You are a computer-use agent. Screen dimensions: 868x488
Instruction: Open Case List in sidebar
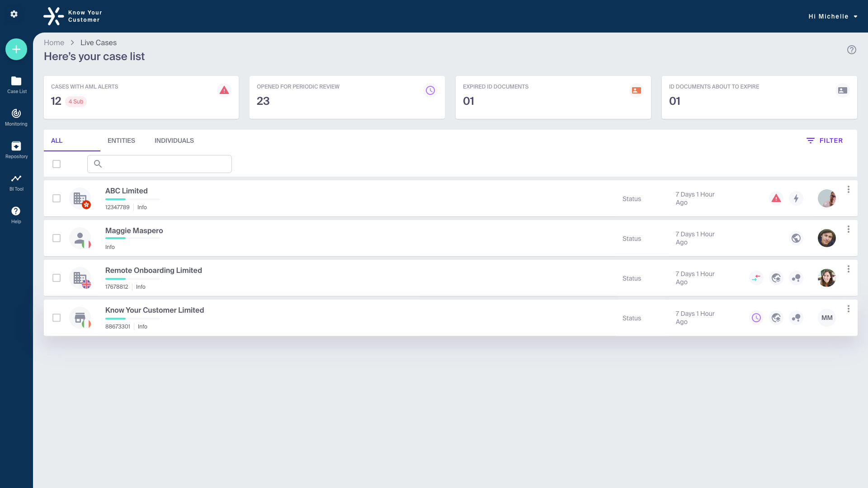point(16,85)
